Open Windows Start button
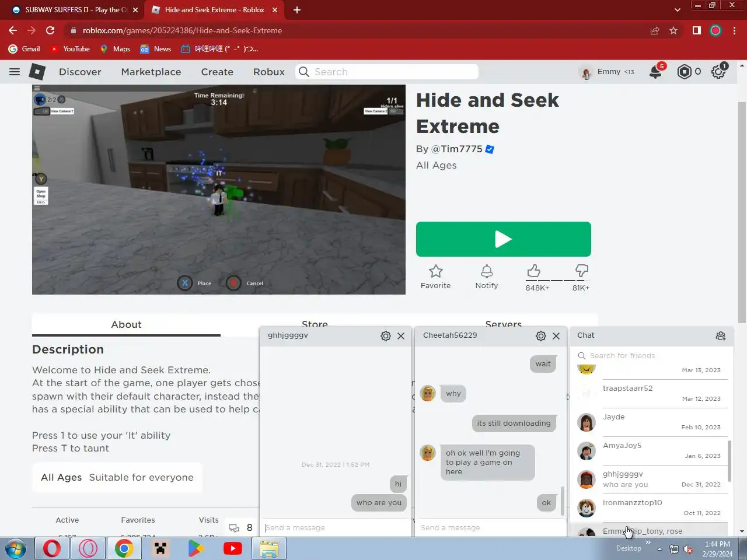This screenshot has width=747, height=560. (x=16, y=549)
